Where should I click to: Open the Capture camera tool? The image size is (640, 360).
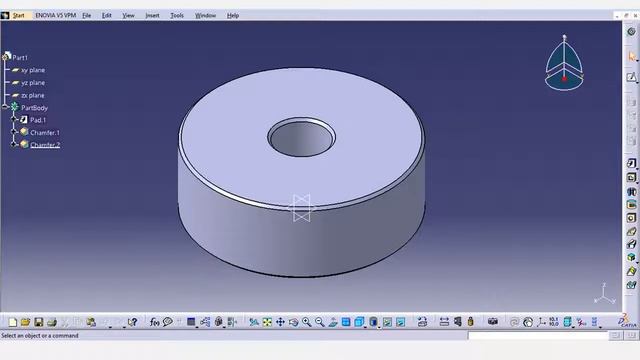(493, 322)
